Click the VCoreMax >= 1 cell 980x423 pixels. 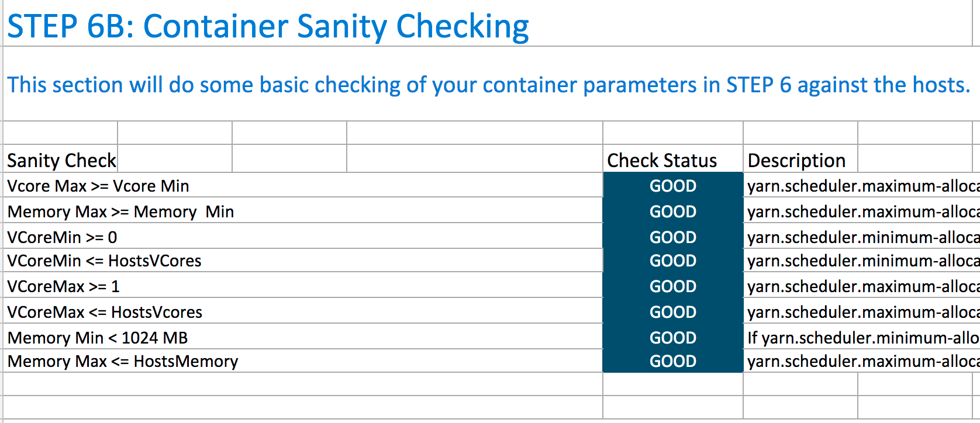point(303,286)
